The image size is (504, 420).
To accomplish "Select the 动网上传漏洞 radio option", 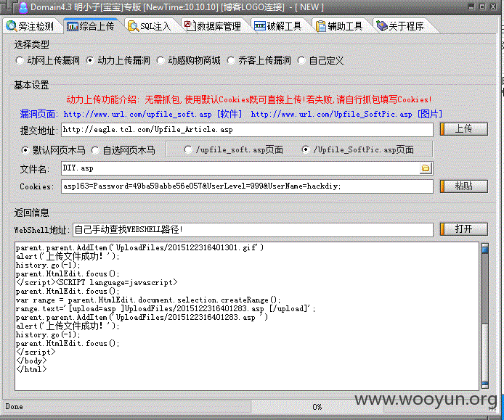I will (x=20, y=60).
